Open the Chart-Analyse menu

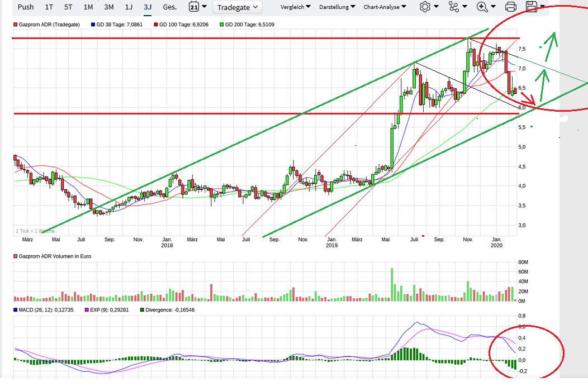coord(385,7)
